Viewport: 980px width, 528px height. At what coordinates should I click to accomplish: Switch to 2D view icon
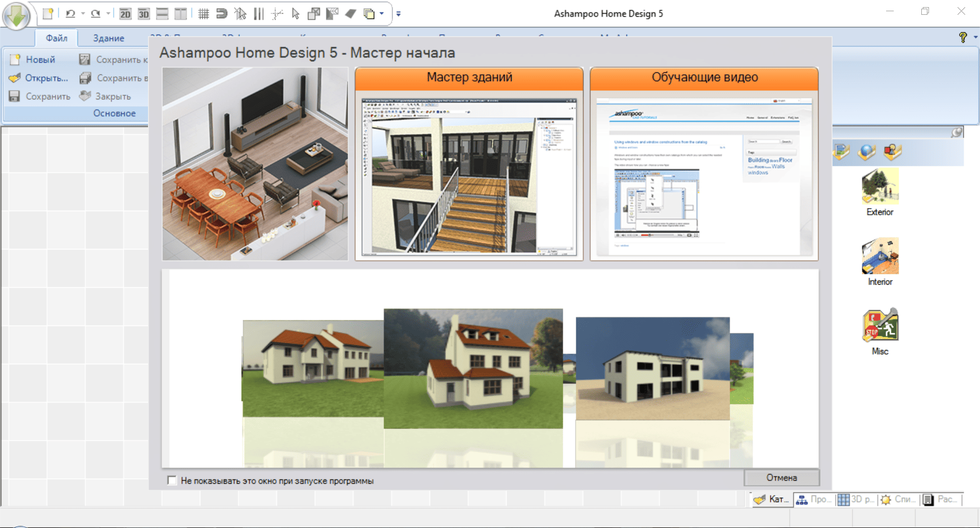(125, 14)
